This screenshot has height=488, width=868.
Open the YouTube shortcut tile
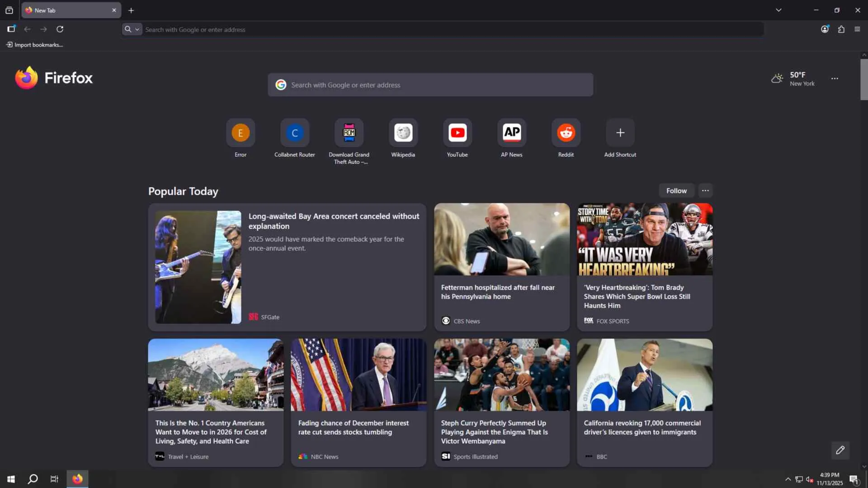click(457, 133)
